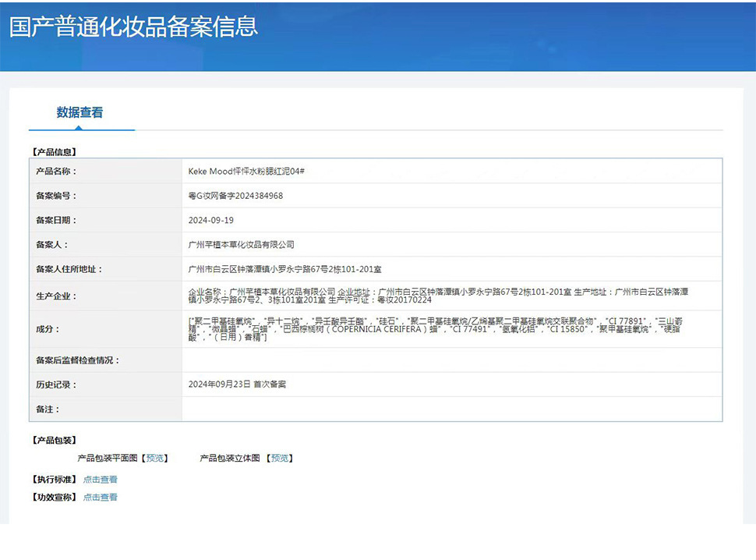The image size is (756, 560).
Task: Select 备案人住所地址 address value
Action: tap(285, 269)
